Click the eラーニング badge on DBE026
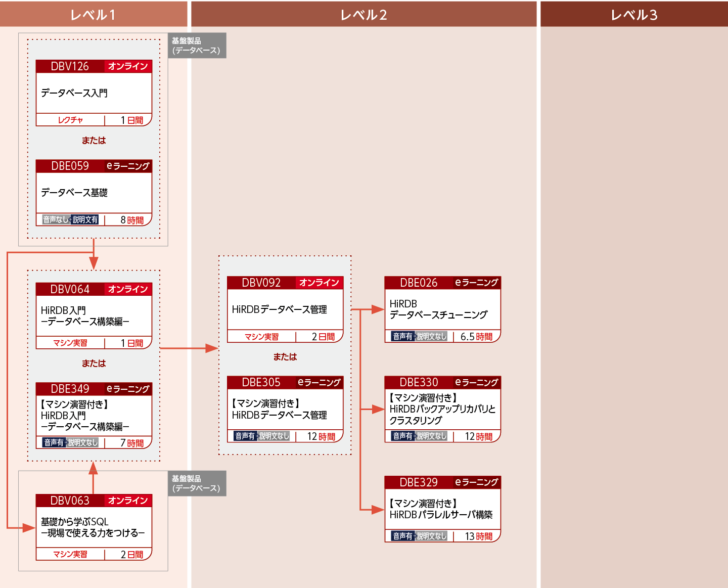The image size is (728, 588). (x=476, y=283)
